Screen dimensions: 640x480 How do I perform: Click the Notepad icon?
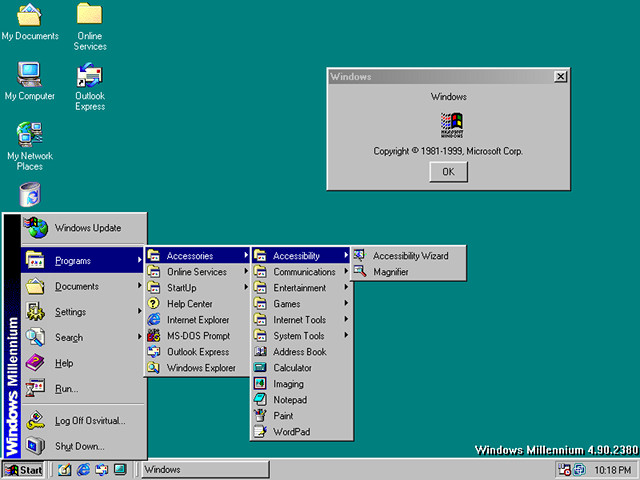tap(260, 400)
